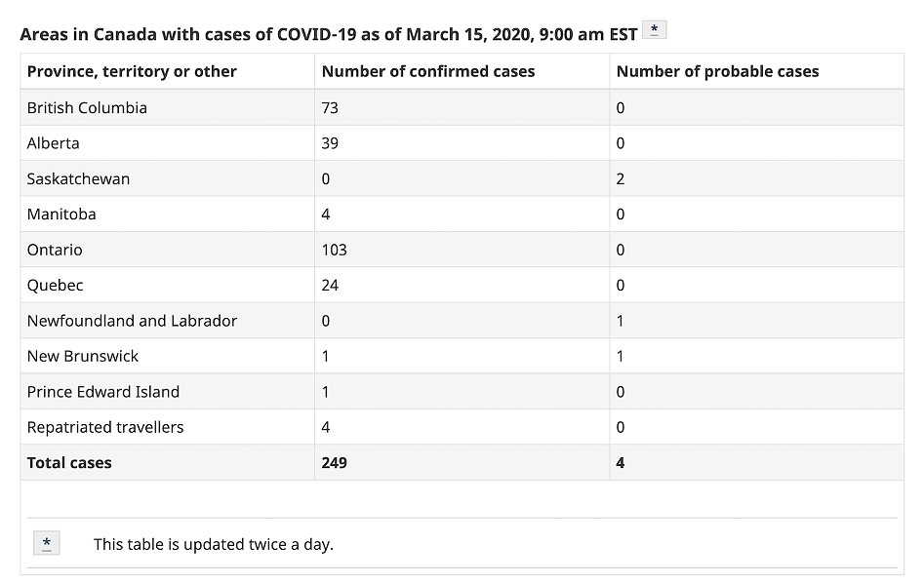The width and height of the screenshot is (924, 585).
Task: Click Saskatchewan's probable cases value 2
Action: click(621, 179)
